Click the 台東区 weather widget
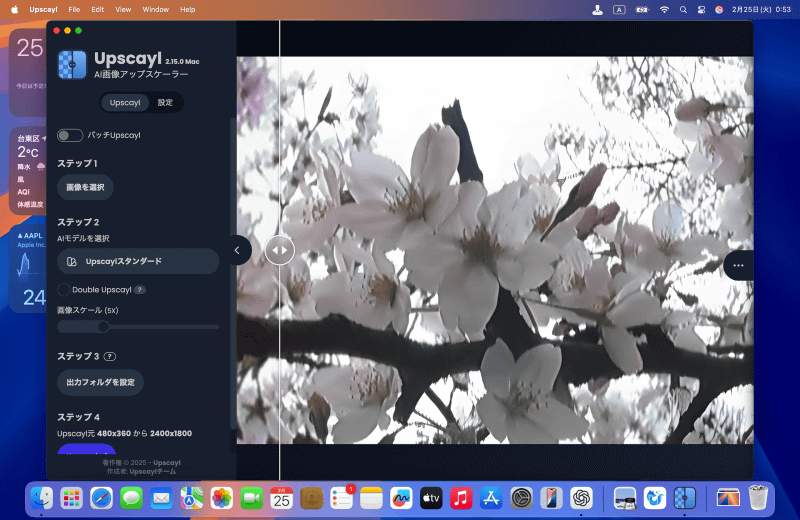 coord(28,171)
